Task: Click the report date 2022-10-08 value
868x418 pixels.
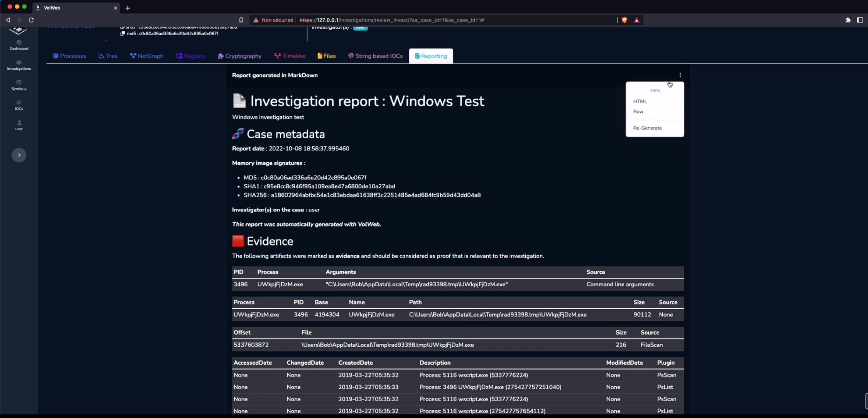Action: point(309,148)
